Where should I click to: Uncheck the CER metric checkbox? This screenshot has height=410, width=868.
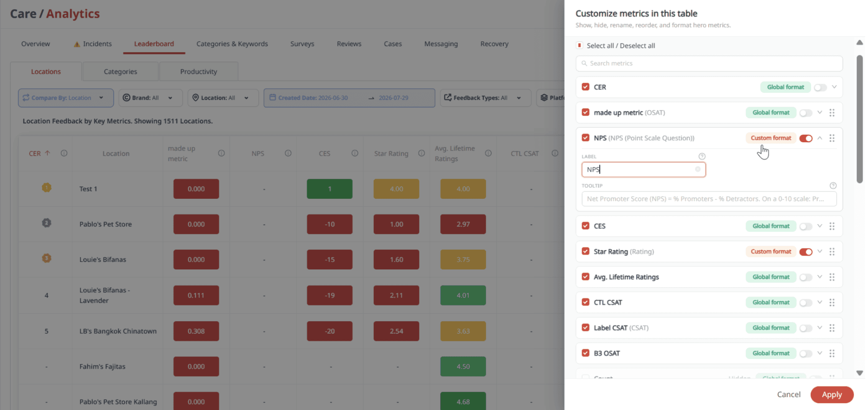click(585, 87)
